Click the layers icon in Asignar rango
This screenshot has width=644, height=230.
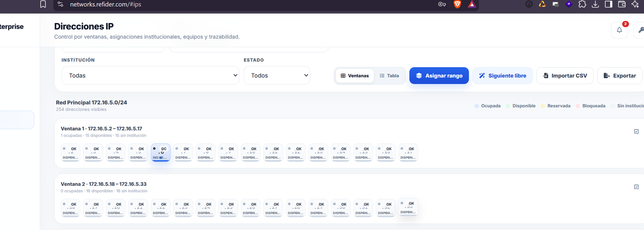[x=419, y=76]
